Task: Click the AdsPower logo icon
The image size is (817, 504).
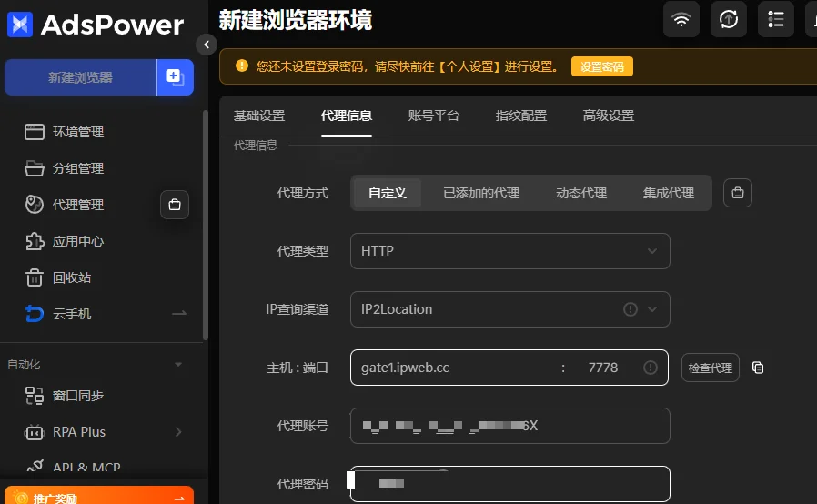Action: (x=20, y=25)
